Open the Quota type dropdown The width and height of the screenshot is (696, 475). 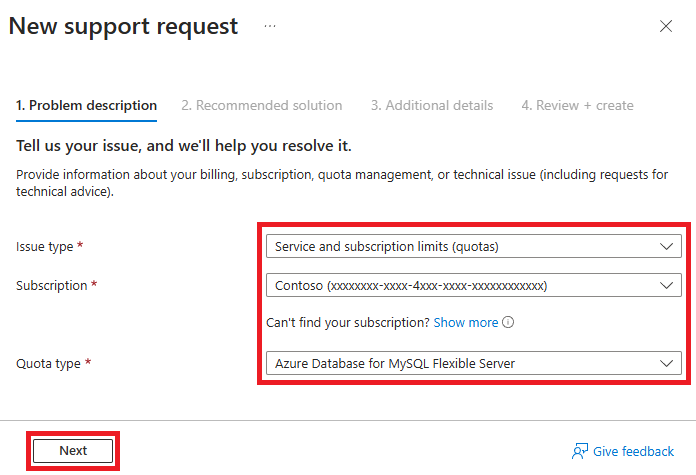coord(474,363)
